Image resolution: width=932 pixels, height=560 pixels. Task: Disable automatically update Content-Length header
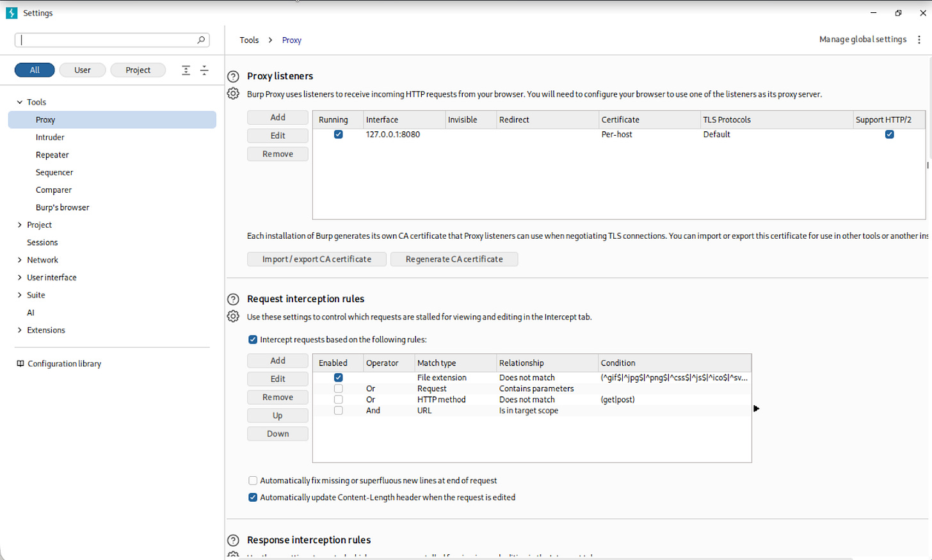coord(253,497)
